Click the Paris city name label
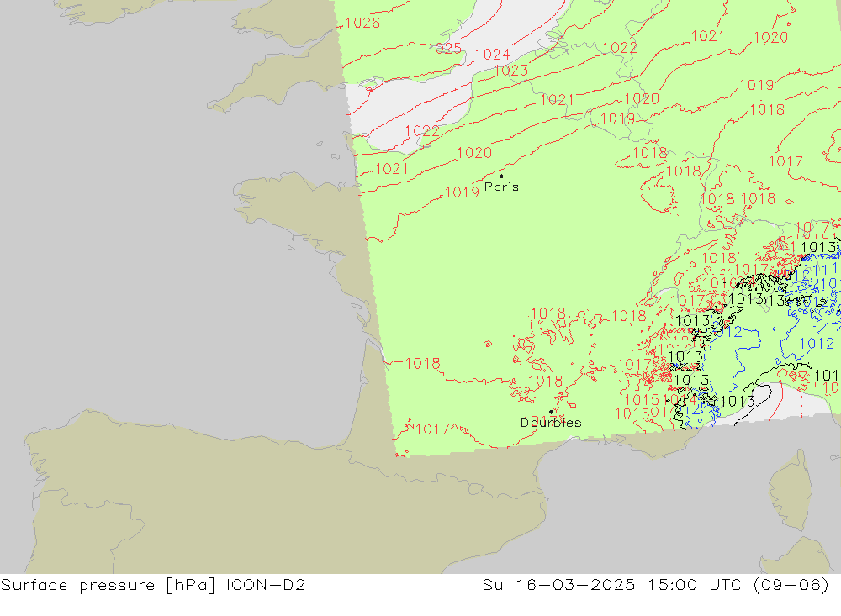 501,187
